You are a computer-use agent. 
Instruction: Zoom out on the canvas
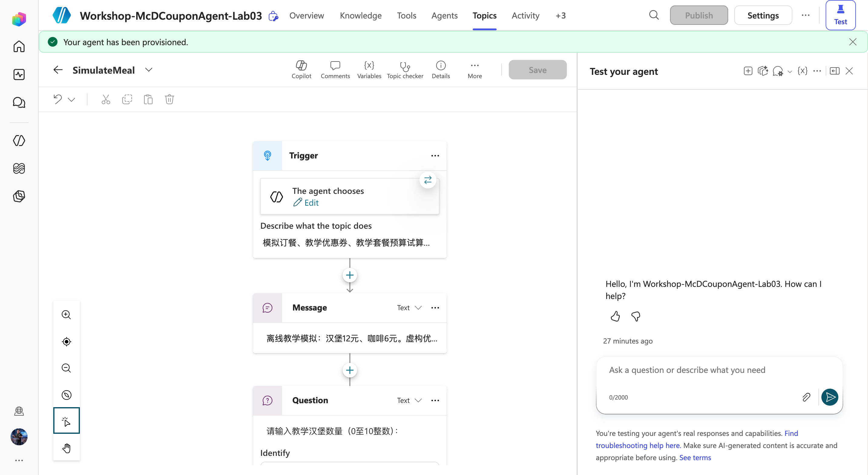click(66, 368)
